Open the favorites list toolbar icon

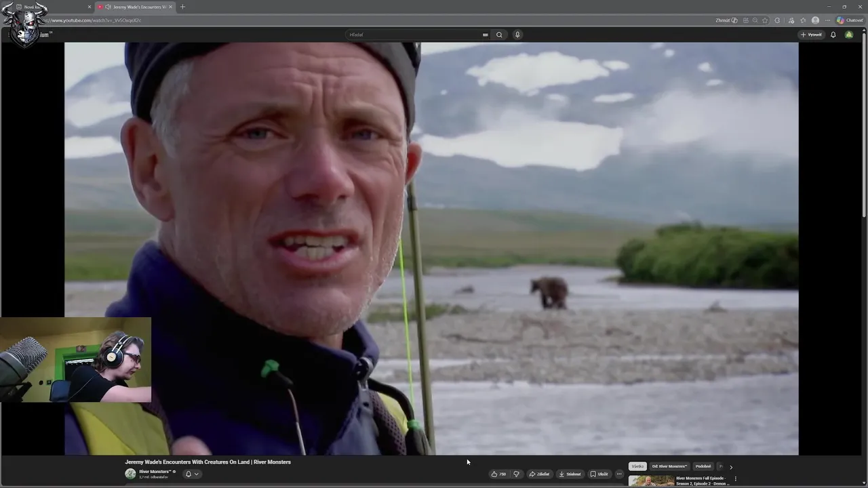tap(803, 20)
